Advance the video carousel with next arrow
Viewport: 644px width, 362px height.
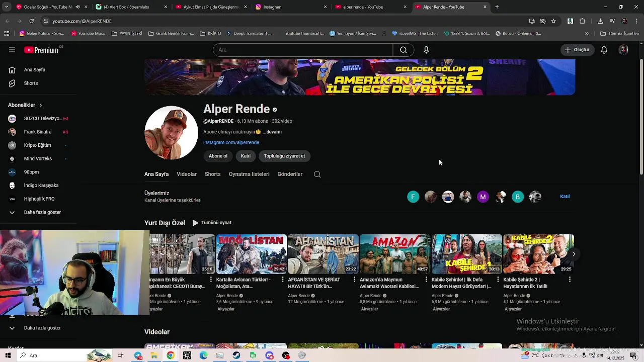click(x=574, y=254)
